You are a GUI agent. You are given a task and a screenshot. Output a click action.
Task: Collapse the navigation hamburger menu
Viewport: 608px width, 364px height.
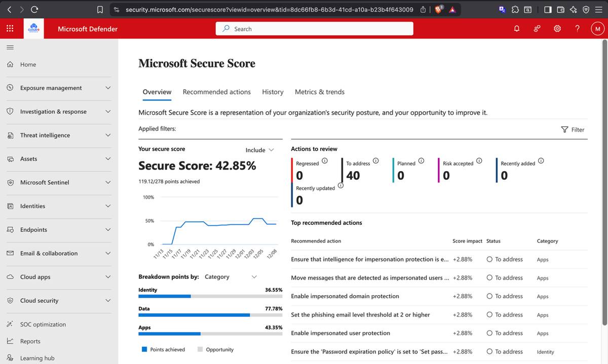click(x=10, y=48)
